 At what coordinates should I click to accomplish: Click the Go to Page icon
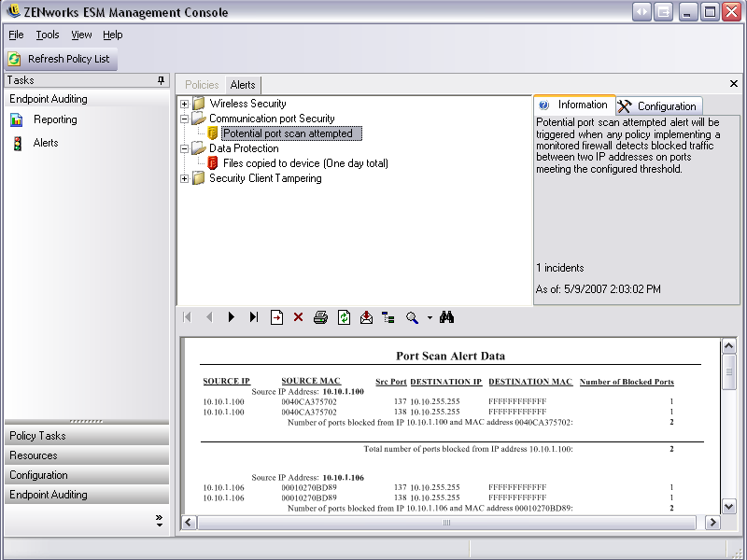[276, 317]
